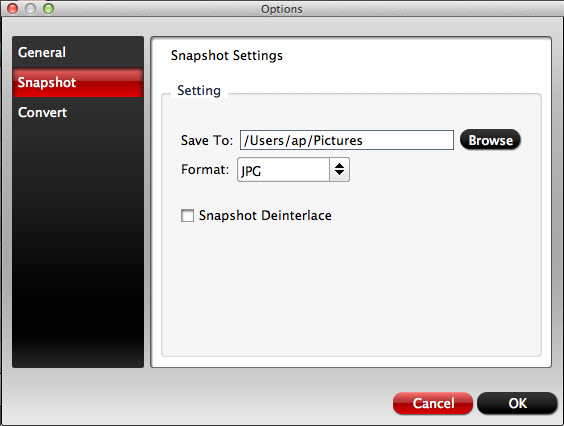Open the JPG format dropdown

click(293, 170)
